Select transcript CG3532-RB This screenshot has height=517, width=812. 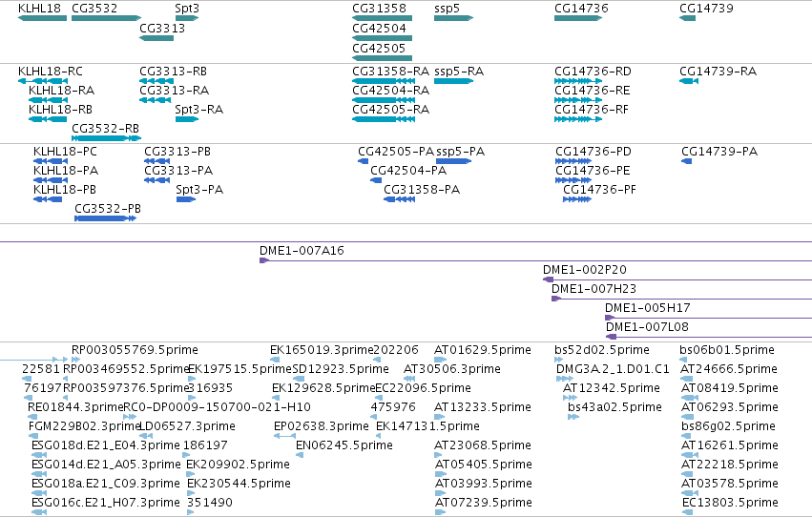[106, 138]
